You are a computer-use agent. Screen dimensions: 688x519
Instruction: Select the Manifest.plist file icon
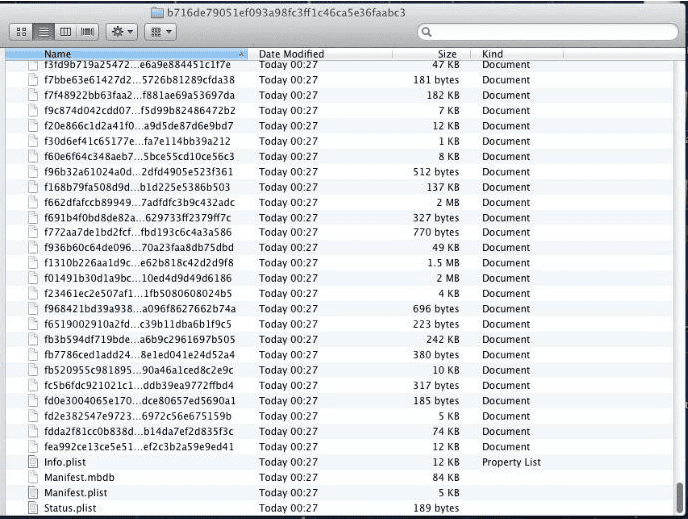coord(36,493)
